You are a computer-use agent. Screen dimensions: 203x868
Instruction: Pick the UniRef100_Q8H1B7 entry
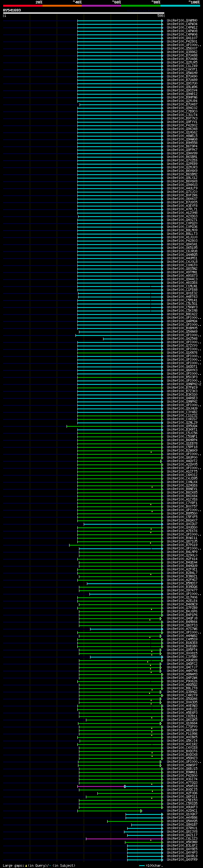click(182, 824)
